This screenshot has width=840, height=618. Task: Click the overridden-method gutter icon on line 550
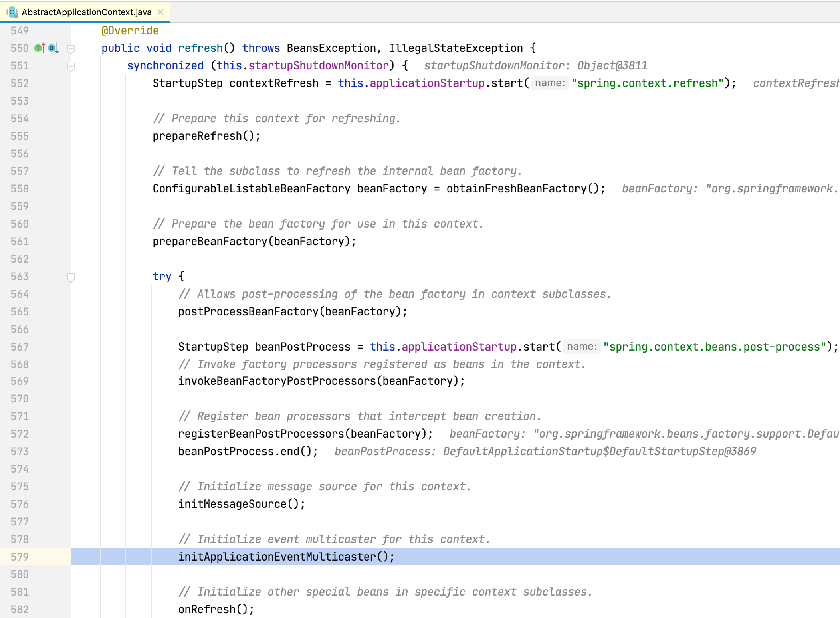pyautogui.click(x=53, y=48)
